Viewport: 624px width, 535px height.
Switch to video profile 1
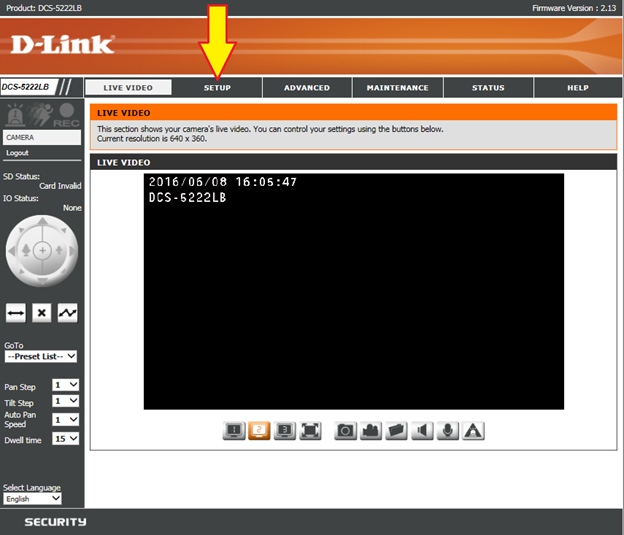(x=233, y=431)
